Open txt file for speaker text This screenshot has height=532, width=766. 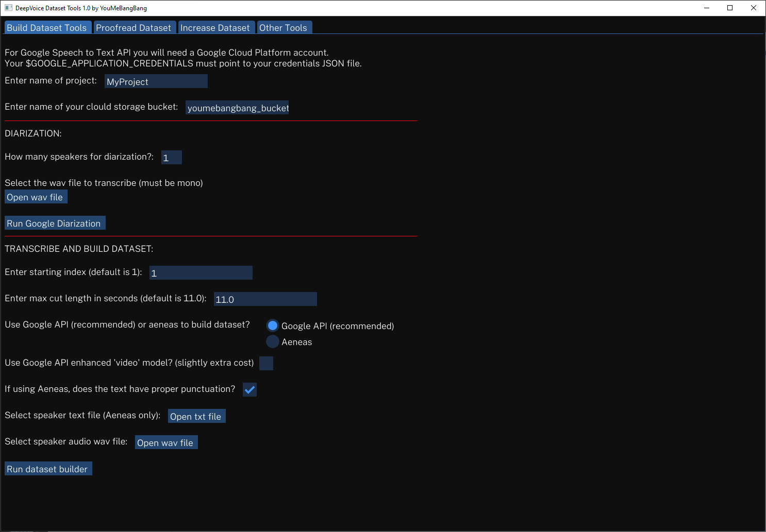[196, 416]
